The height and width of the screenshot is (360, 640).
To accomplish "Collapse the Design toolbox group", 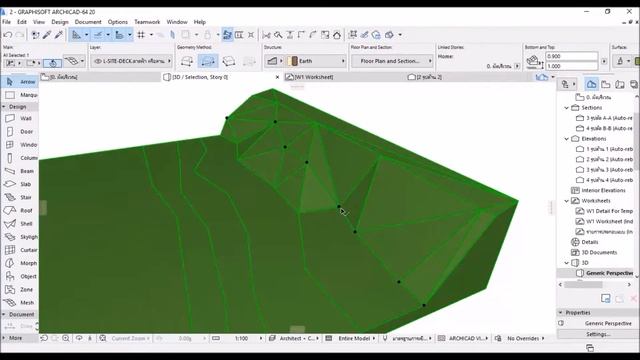I will (x=4, y=107).
